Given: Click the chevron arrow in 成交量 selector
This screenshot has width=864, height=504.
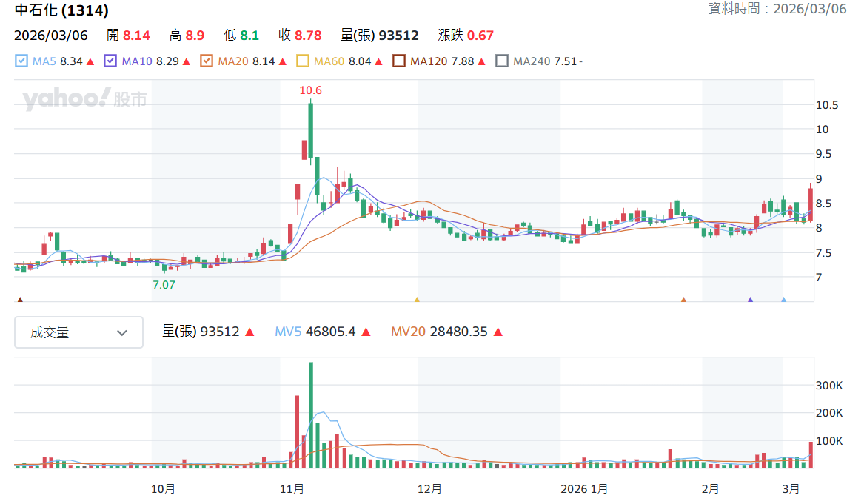Looking at the screenshot, I should coord(122,333).
